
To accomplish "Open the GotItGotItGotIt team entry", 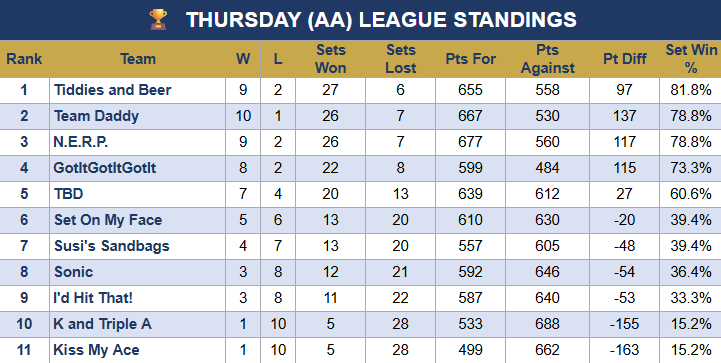I will (x=104, y=168).
